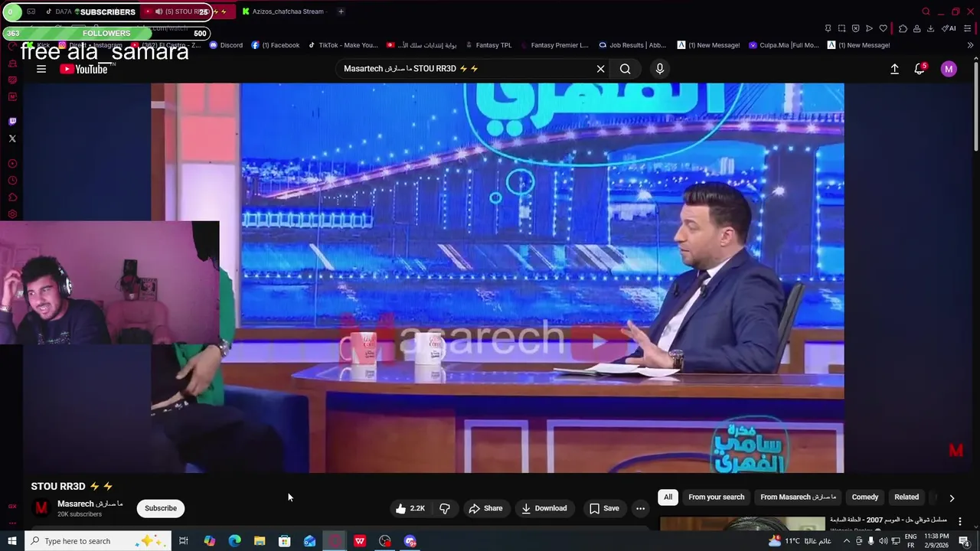Switch the ENG FR input language
The width and height of the screenshot is (980, 551).
(x=911, y=541)
